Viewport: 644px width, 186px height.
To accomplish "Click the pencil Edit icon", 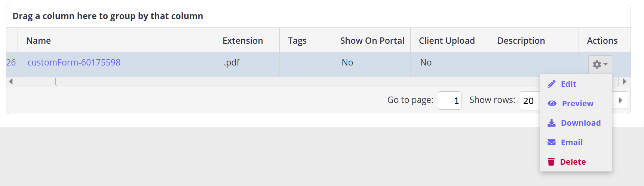I will point(551,84).
